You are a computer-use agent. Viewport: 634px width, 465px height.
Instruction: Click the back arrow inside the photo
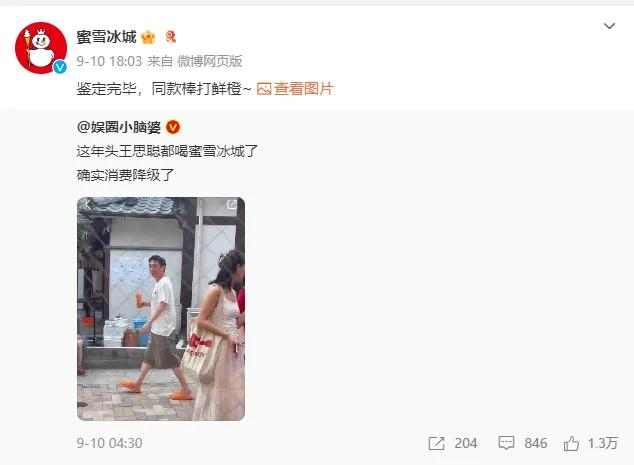pyautogui.click(x=87, y=204)
